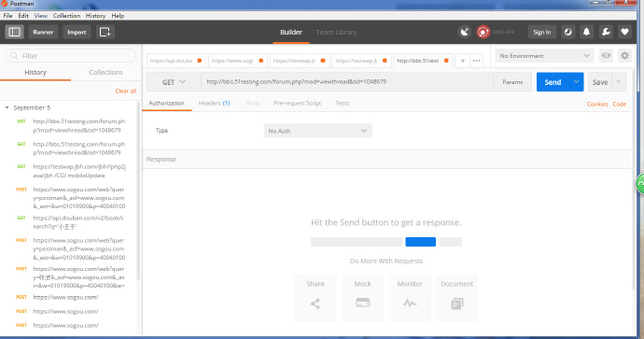Open the tab options ellipsis menu

coord(476,61)
